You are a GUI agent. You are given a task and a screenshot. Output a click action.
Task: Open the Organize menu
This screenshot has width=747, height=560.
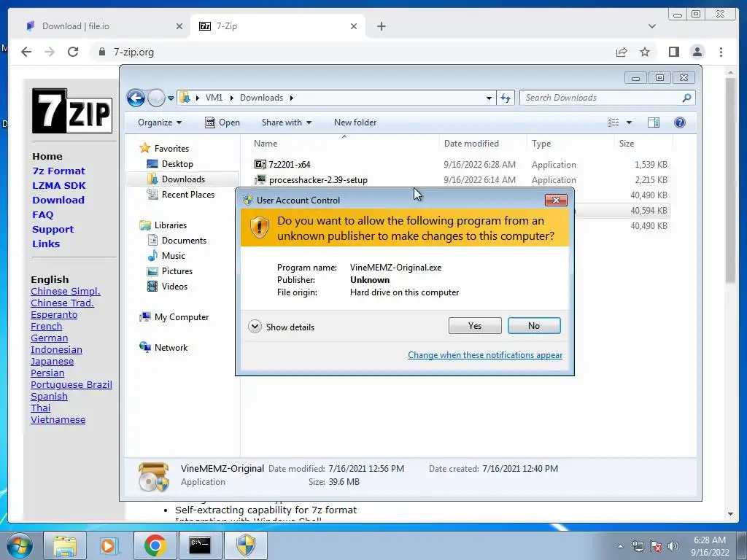click(160, 122)
